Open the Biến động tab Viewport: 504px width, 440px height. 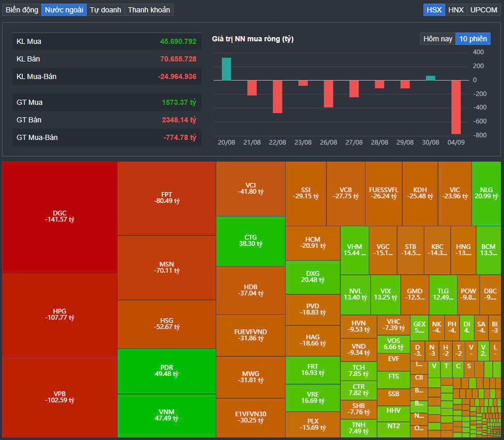(22, 10)
